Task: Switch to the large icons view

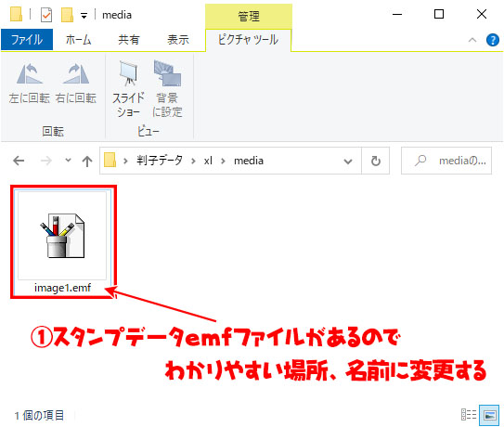Action: point(489,415)
